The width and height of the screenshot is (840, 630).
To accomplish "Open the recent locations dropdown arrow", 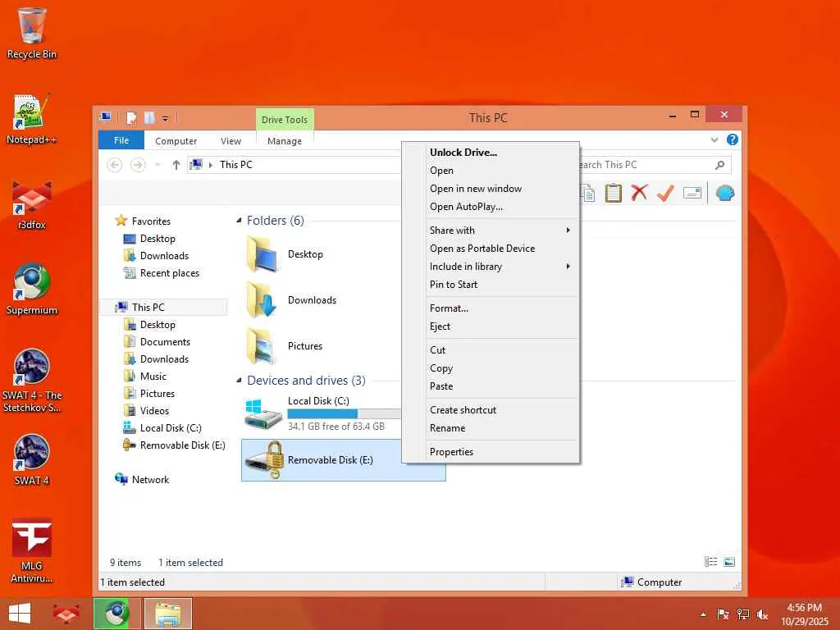I will click(x=157, y=164).
